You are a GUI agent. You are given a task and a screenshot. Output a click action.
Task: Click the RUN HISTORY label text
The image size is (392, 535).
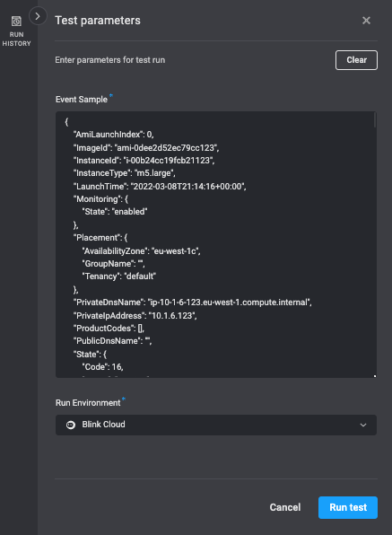pos(16,39)
